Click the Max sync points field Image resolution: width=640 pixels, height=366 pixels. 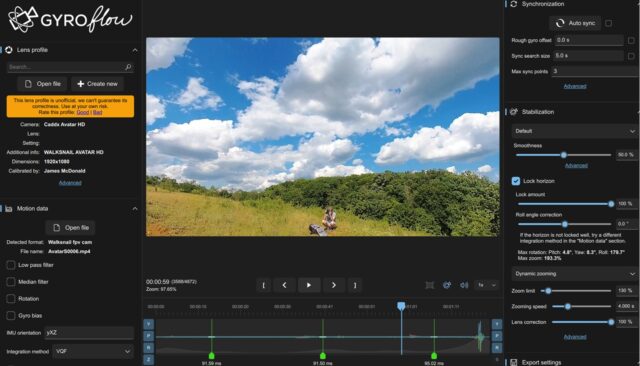(596, 71)
